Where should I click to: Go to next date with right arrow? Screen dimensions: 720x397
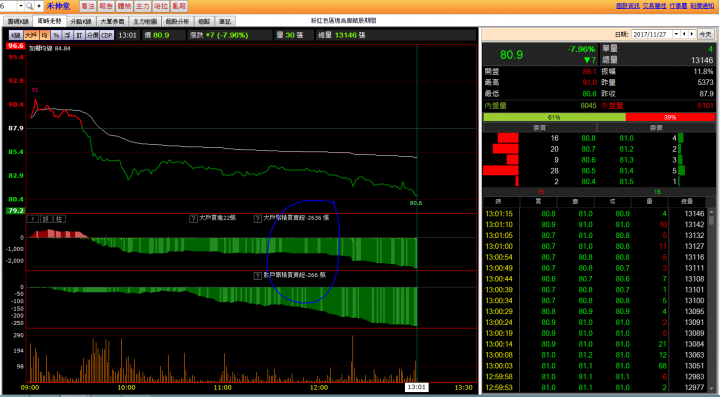tap(692, 34)
